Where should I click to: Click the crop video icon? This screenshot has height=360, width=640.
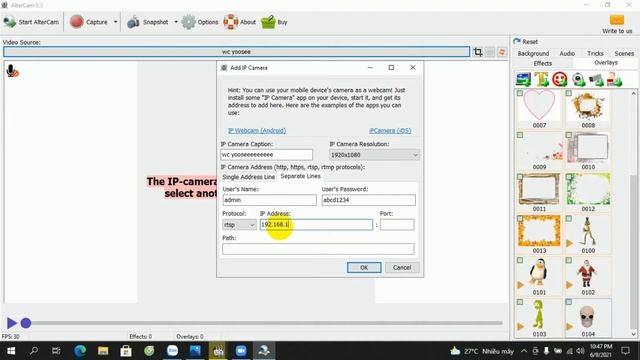click(x=478, y=52)
